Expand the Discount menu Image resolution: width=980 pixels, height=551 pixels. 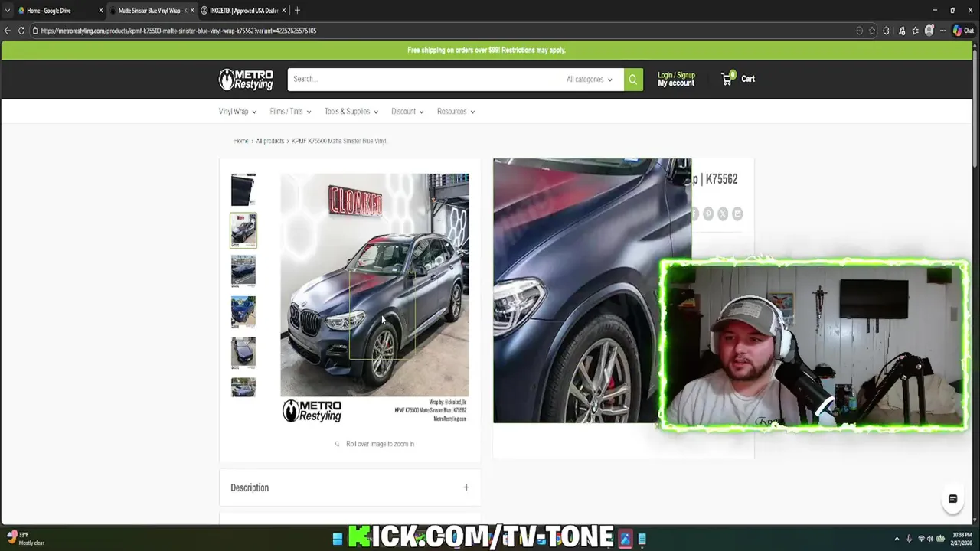point(407,112)
